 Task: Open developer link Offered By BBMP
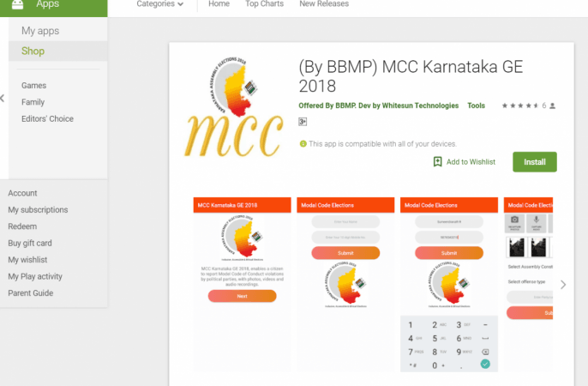378,106
